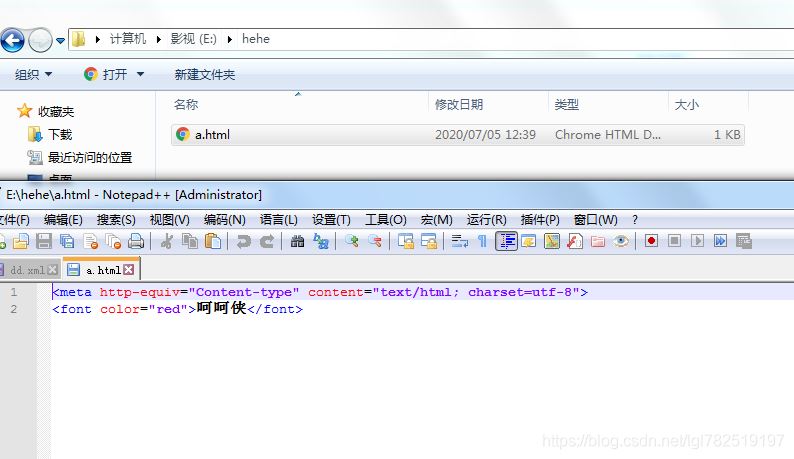This screenshot has width=794, height=459.
Task: Start recording a macro
Action: pos(652,241)
